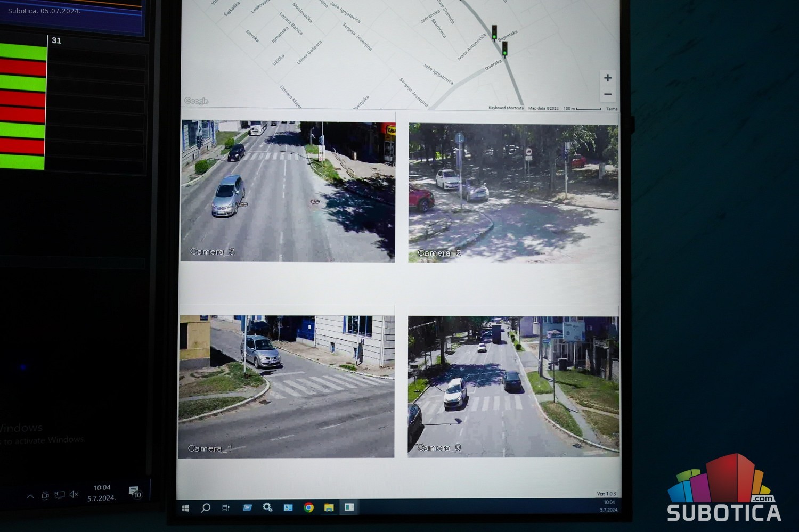Open File Explorer from the taskbar
799x532 pixels.
pos(329,508)
